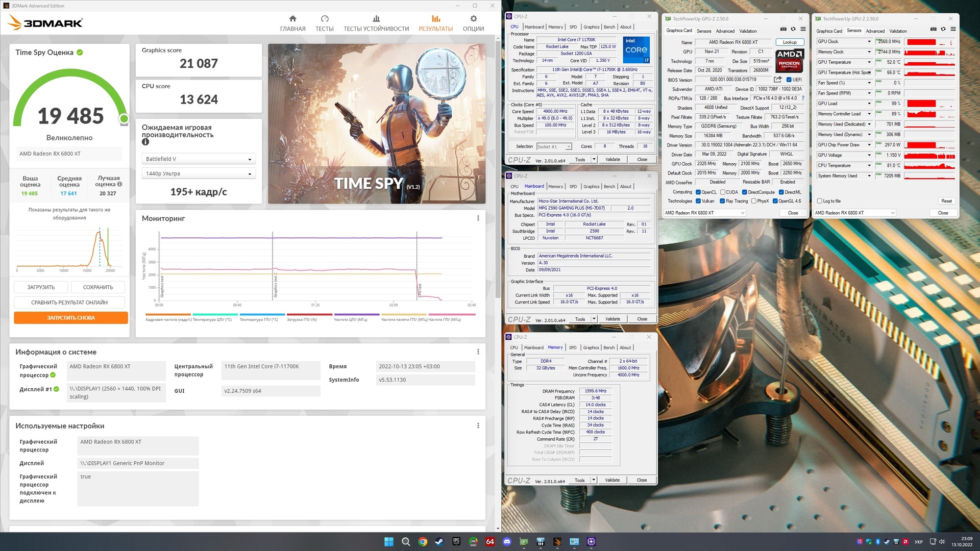The width and height of the screenshot is (980, 551).
Task: Open AIDA64 icon on the taskbar
Action: coord(490,541)
